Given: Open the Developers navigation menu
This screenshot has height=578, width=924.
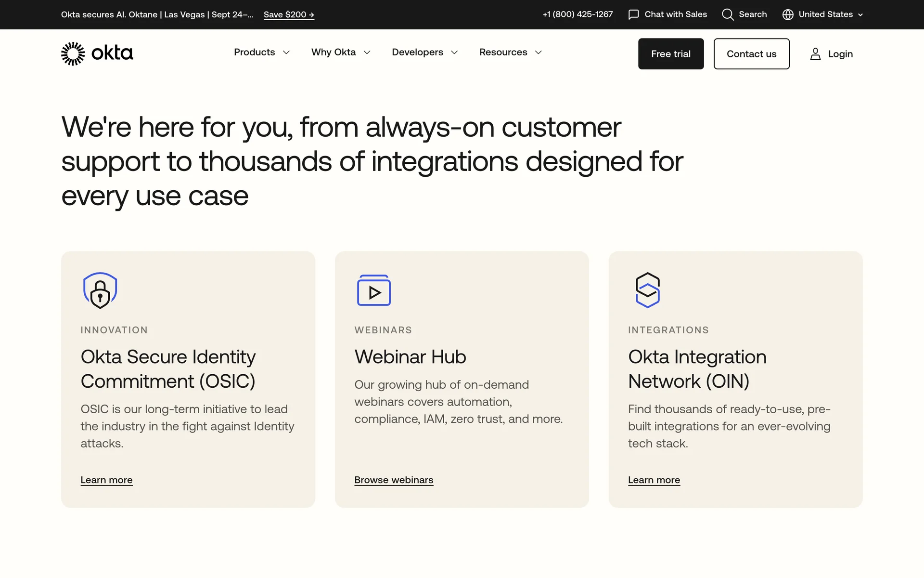Looking at the screenshot, I should point(417,52).
